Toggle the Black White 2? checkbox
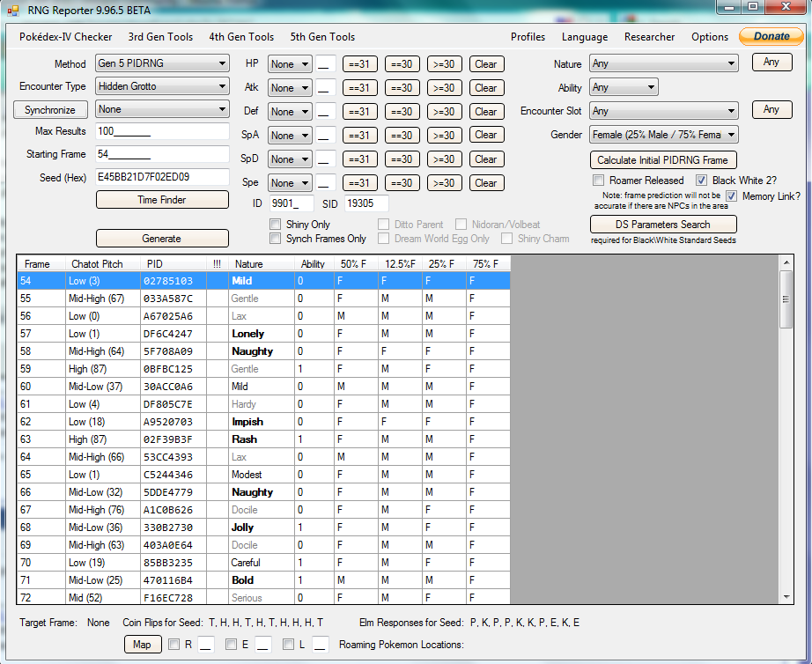812x664 pixels. (x=701, y=181)
